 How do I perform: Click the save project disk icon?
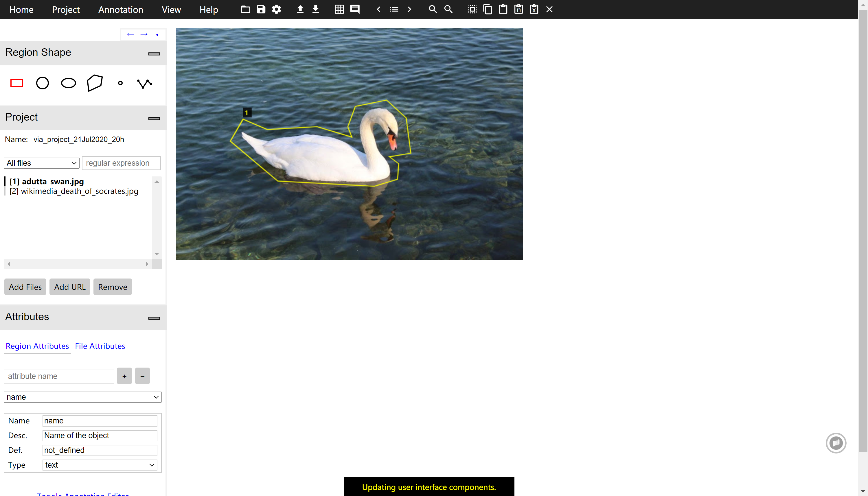click(261, 9)
